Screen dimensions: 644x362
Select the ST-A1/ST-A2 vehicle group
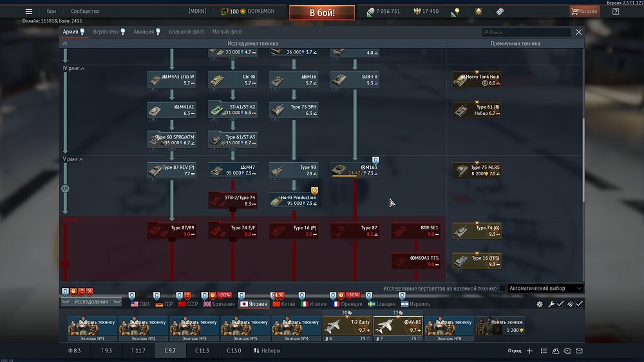[x=233, y=110]
